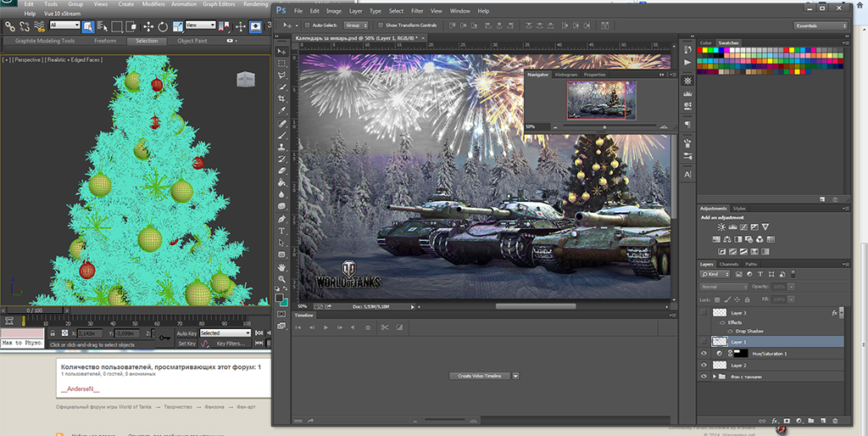Click the 3ds Max time slider 0/100
The image size is (868, 436).
[x=34, y=310]
